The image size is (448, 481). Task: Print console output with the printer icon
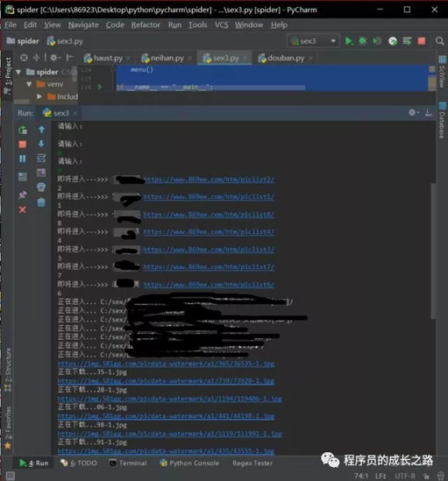(x=41, y=187)
